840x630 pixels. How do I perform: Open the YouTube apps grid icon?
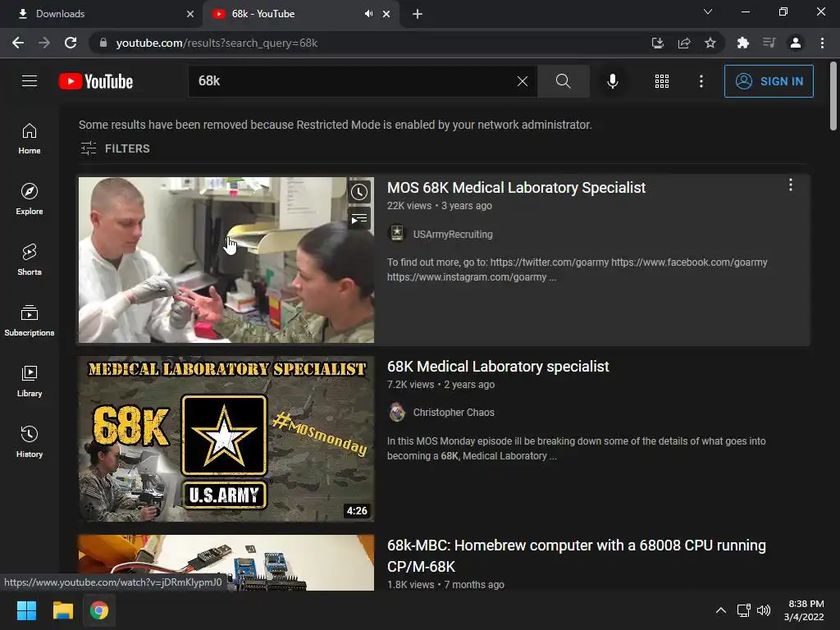point(662,81)
